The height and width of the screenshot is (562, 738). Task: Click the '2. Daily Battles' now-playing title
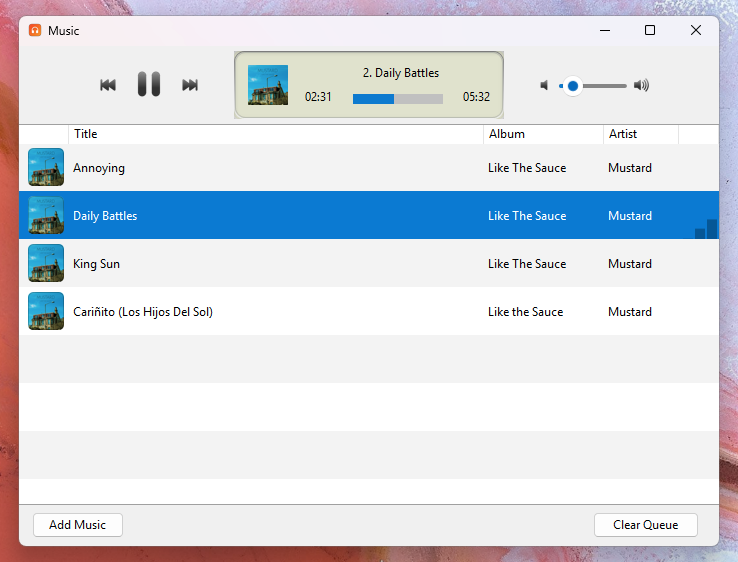pos(401,73)
